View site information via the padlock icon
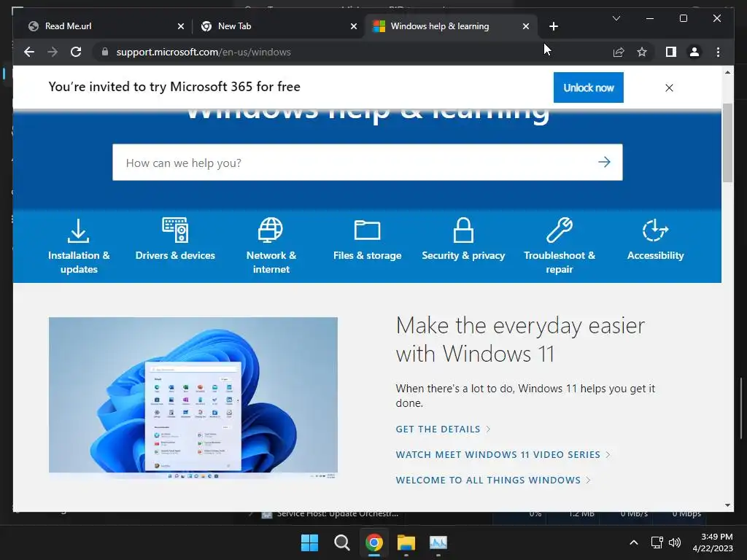747x560 pixels. (105, 52)
